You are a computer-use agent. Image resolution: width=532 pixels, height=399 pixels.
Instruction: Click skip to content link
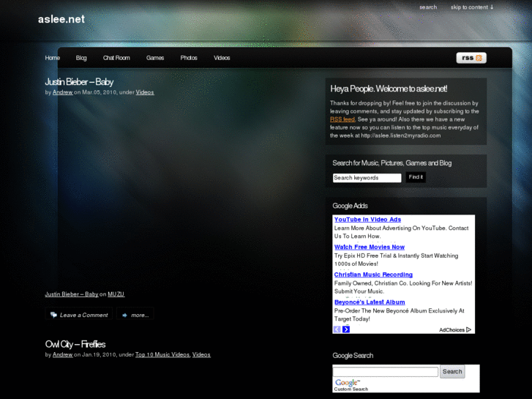tap(472, 7)
